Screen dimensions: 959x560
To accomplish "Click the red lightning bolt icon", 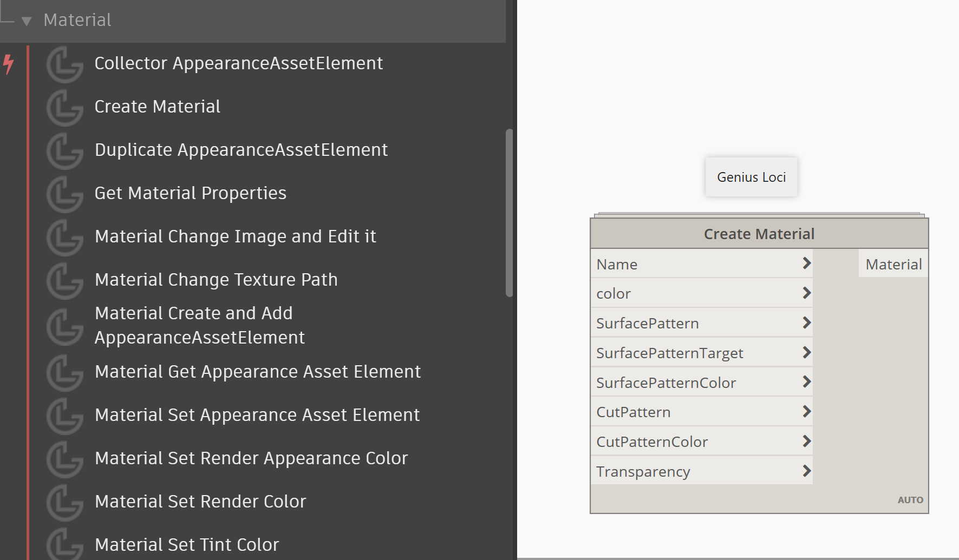I will [x=8, y=64].
